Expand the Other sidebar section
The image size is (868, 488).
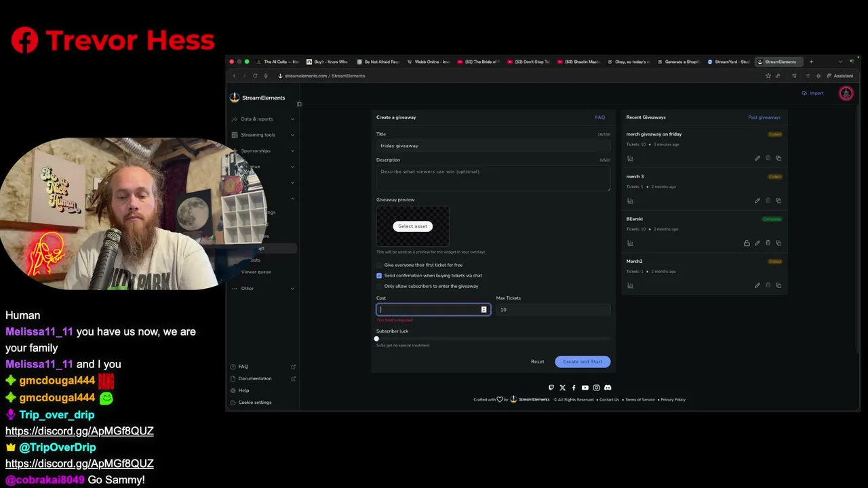coord(263,289)
